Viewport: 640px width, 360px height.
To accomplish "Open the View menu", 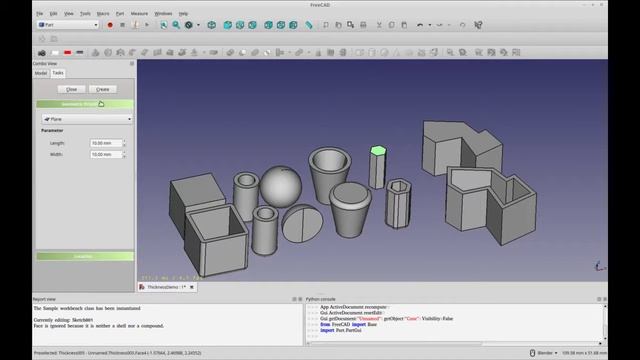I will pyautogui.click(x=69, y=13).
